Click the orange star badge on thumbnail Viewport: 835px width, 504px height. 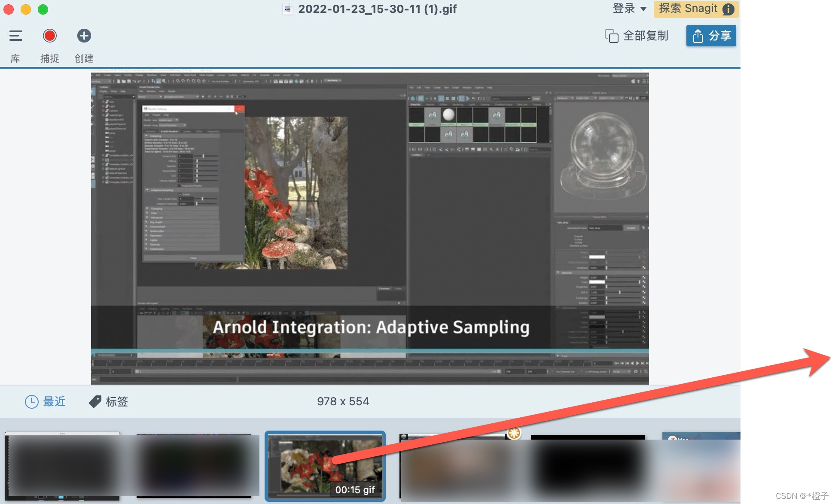pyautogui.click(x=514, y=433)
